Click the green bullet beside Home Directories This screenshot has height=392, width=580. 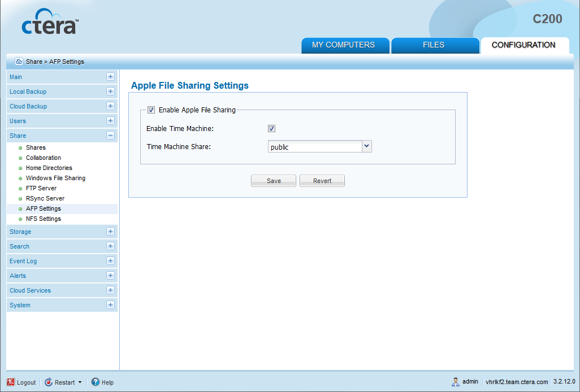click(20, 168)
